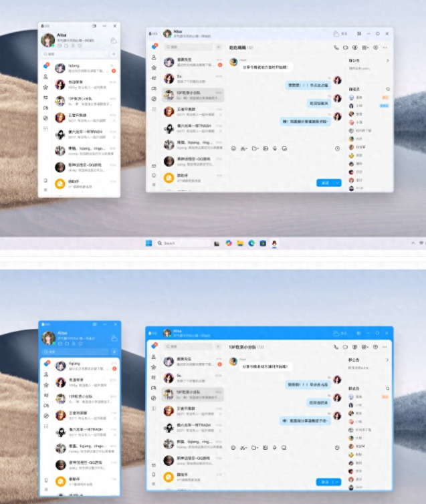
Task: Click plus add button in white chat window
Action: point(219,47)
